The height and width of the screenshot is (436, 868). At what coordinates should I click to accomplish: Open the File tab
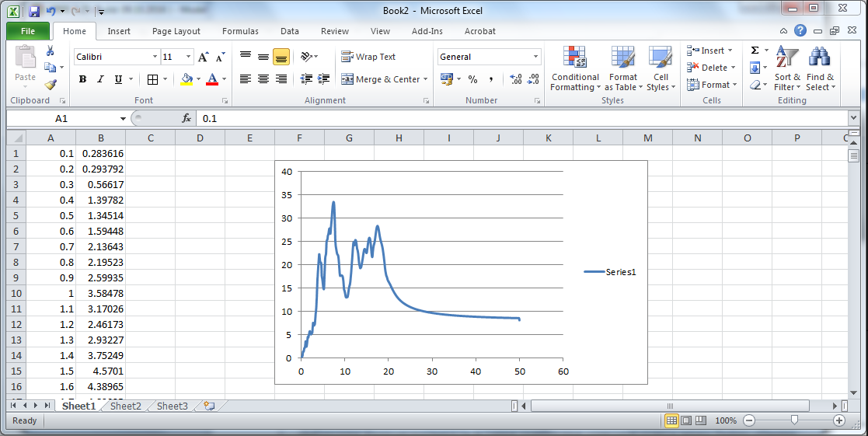pos(28,31)
